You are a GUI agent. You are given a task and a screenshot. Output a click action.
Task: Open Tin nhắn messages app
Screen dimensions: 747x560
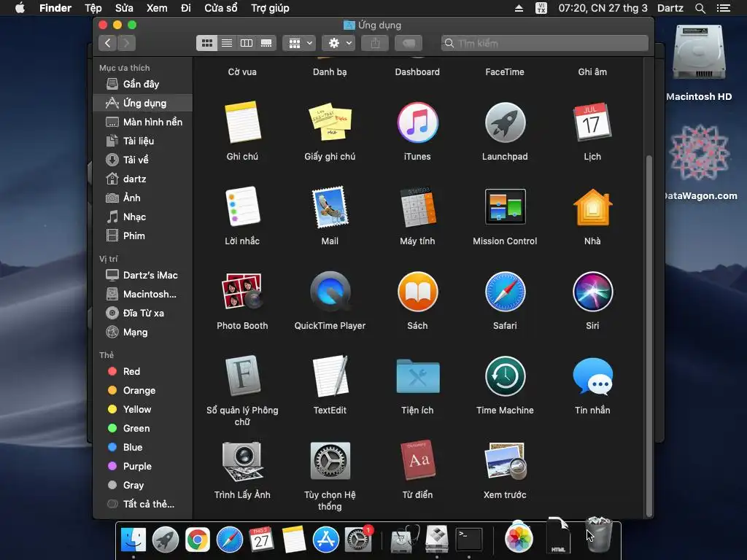coord(592,376)
